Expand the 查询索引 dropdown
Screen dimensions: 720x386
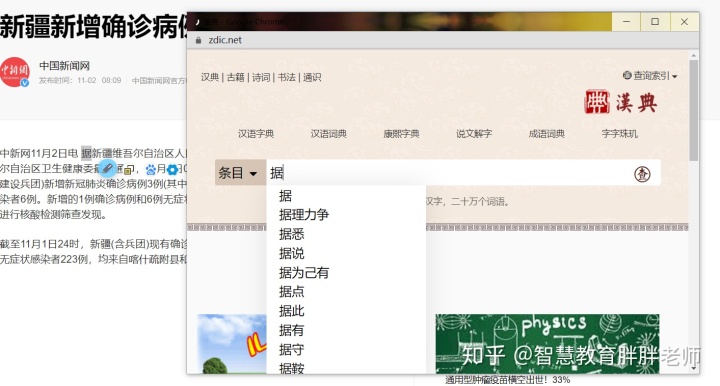650,76
